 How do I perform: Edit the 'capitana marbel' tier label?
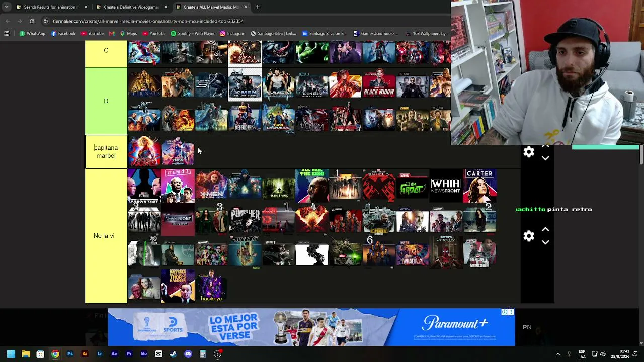106,152
